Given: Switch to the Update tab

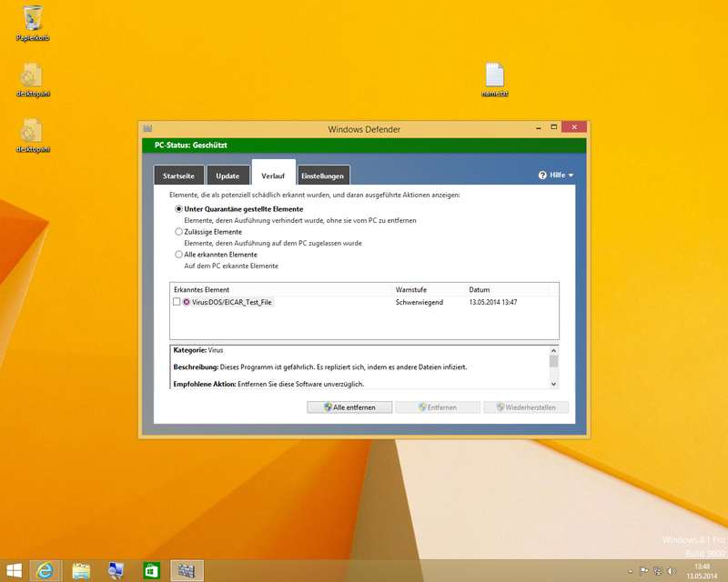Looking at the screenshot, I should [227, 176].
